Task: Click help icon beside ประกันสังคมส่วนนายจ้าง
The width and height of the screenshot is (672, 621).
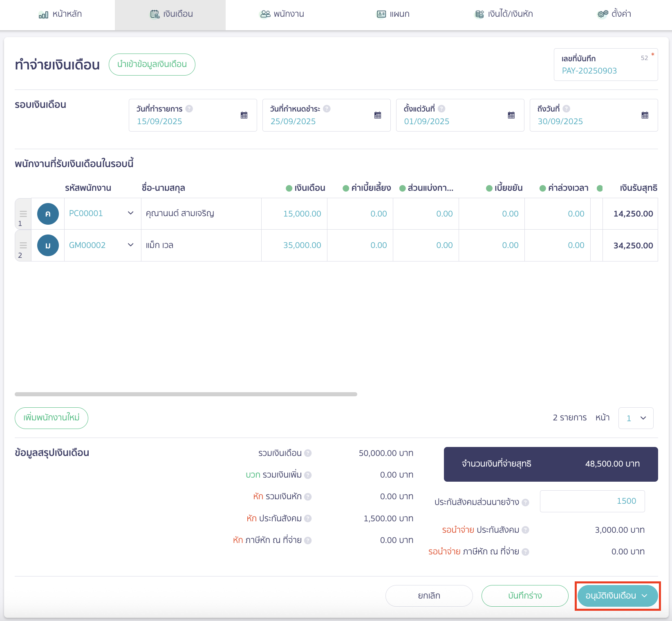Action: tap(525, 503)
